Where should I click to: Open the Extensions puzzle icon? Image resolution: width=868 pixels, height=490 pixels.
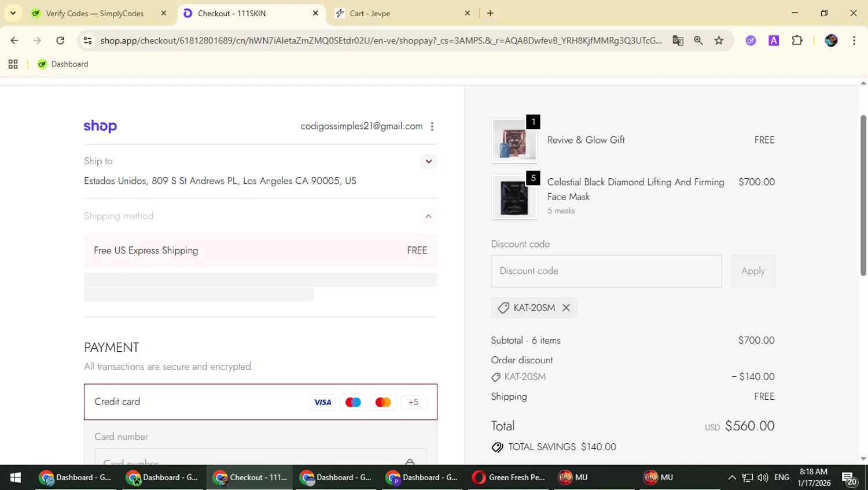(x=797, y=40)
